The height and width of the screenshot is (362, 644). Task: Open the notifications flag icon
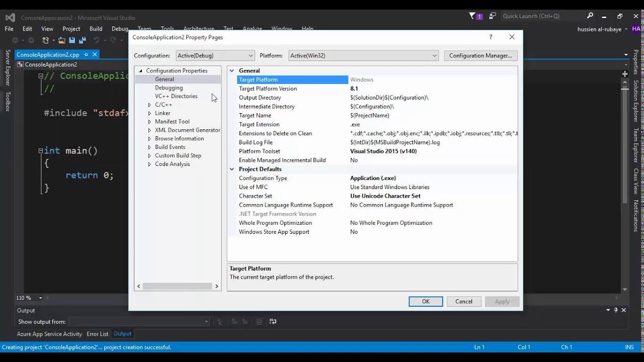(x=473, y=16)
